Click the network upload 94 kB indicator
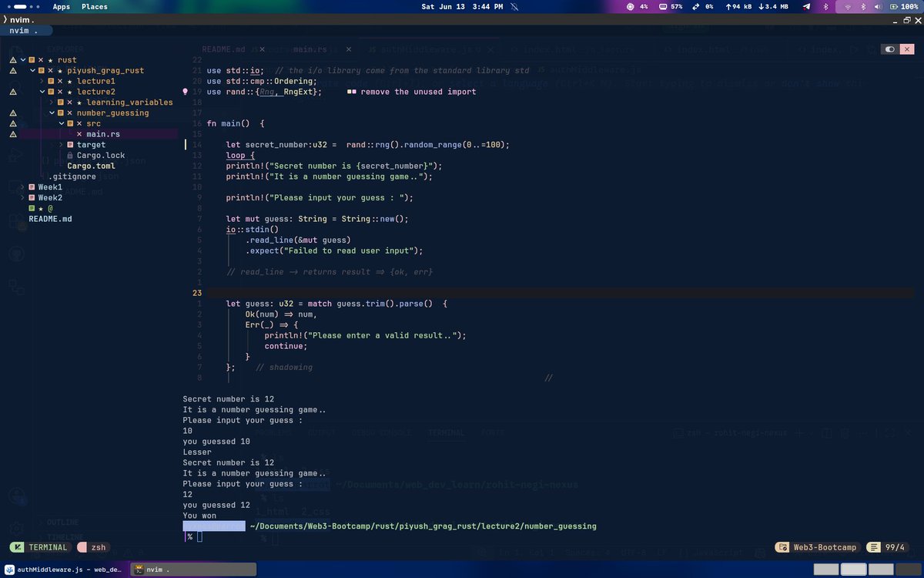 tap(739, 6)
